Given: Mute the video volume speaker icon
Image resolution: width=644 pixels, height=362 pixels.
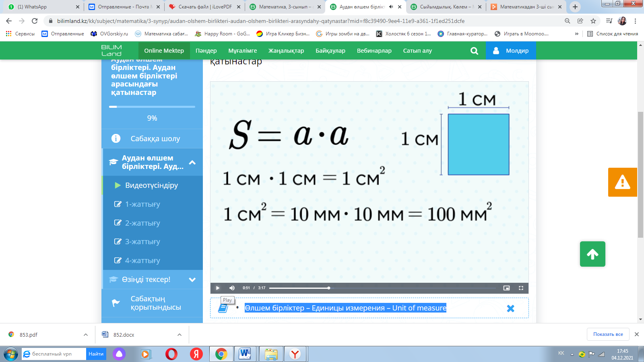Looking at the screenshot, I should pyautogui.click(x=232, y=288).
